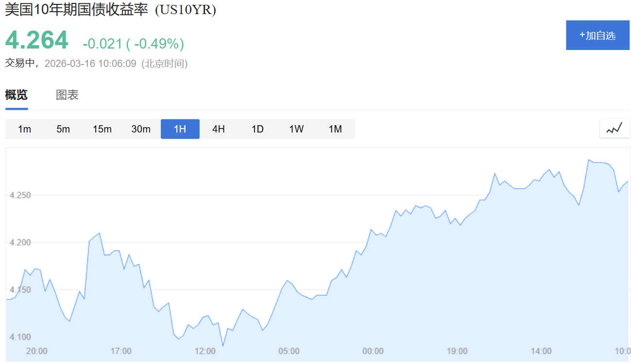Select the 5m time interval

tap(63, 129)
